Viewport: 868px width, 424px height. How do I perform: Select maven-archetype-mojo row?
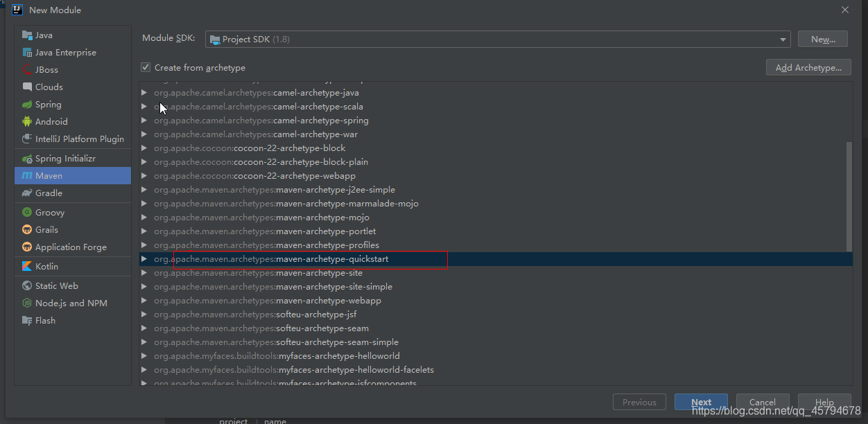(x=496, y=218)
